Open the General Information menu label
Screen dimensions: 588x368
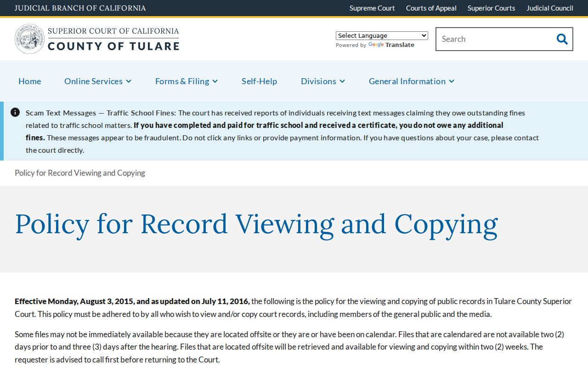pos(407,81)
